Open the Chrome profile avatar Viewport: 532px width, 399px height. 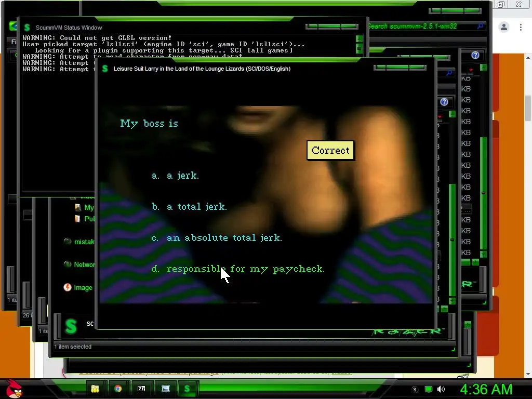click(504, 27)
